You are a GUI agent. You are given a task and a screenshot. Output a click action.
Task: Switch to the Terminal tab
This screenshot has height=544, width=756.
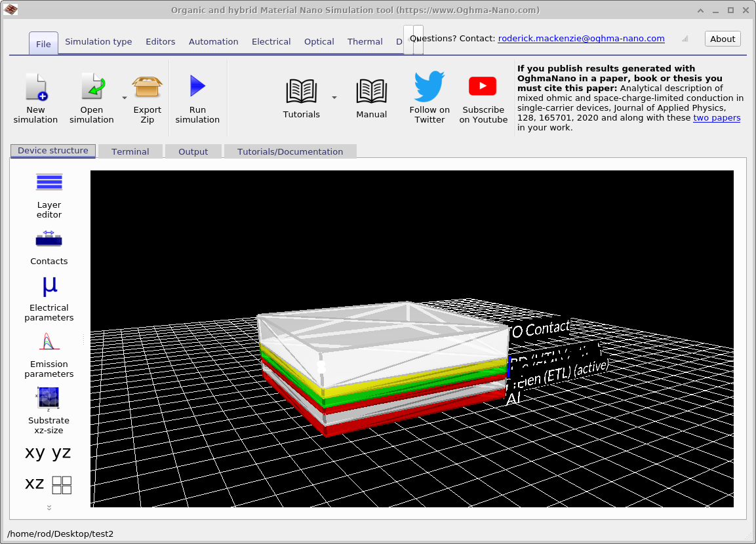[130, 151]
